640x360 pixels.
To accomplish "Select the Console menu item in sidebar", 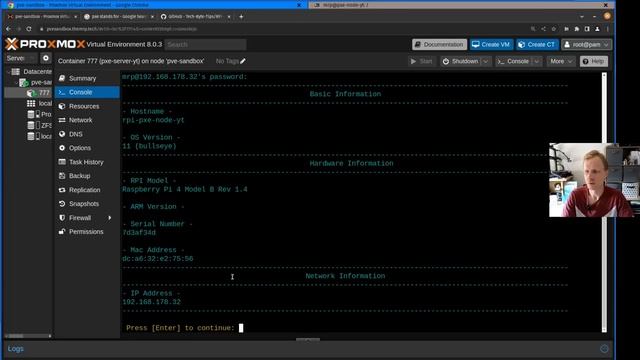I will tap(87, 92).
